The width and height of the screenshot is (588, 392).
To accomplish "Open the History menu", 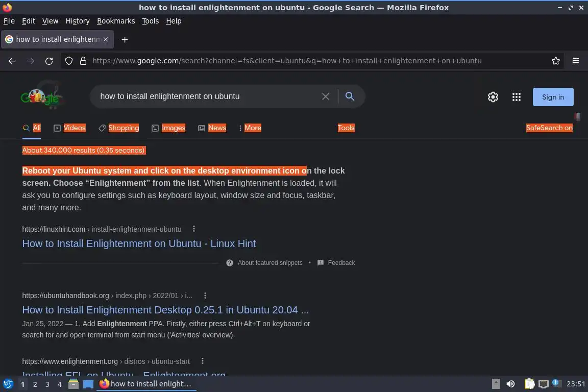I will point(78,21).
